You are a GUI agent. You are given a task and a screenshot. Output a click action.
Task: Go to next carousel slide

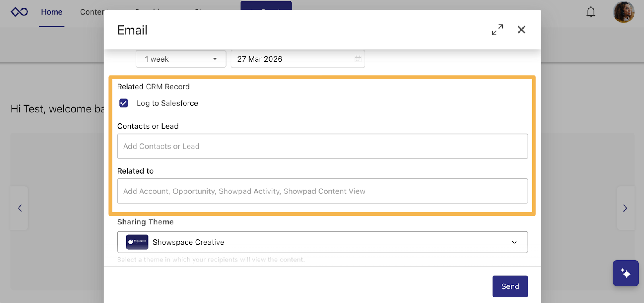[625, 208]
